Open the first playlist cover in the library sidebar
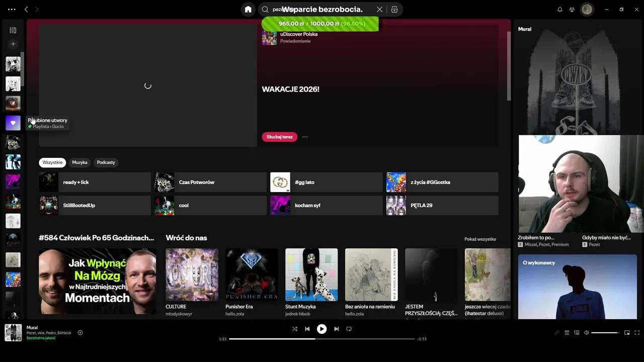The image size is (644, 362). click(x=13, y=64)
